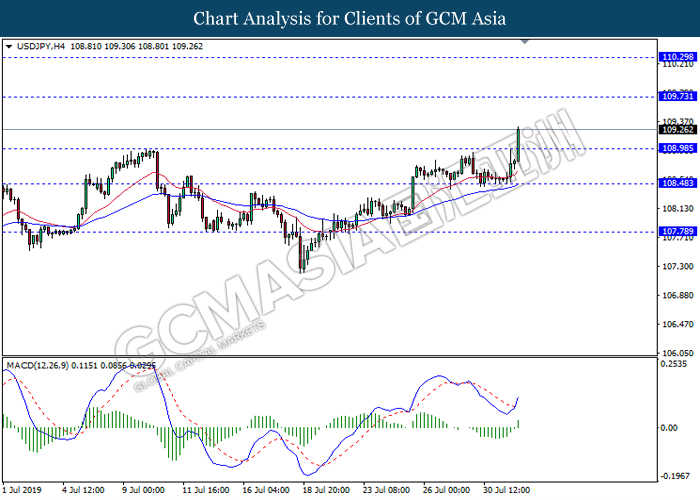The width and height of the screenshot is (700, 500).
Task: Click the 18 Jul 20:00 time label
Action: tap(326, 490)
